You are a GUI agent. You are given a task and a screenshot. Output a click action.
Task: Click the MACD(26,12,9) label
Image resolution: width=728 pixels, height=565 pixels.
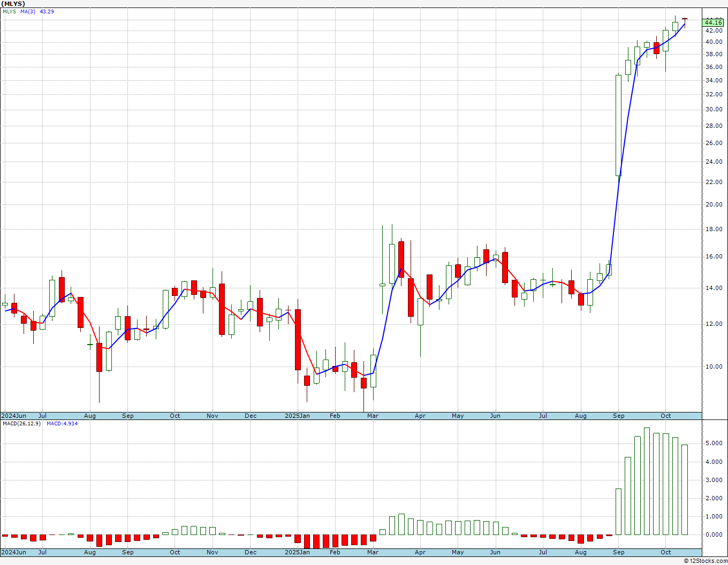tap(21, 423)
